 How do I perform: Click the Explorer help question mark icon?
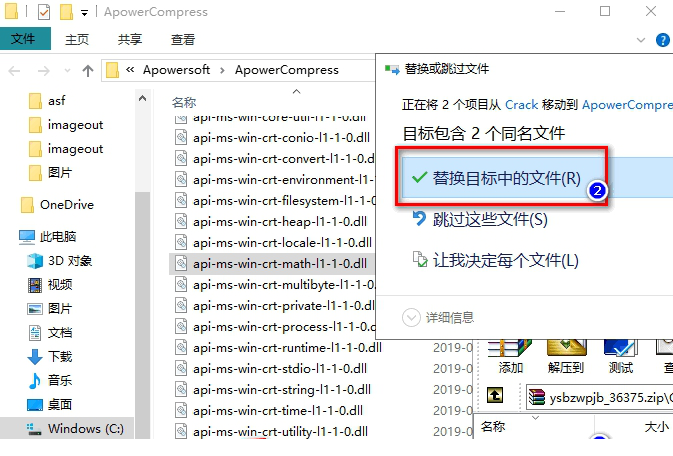click(x=663, y=40)
